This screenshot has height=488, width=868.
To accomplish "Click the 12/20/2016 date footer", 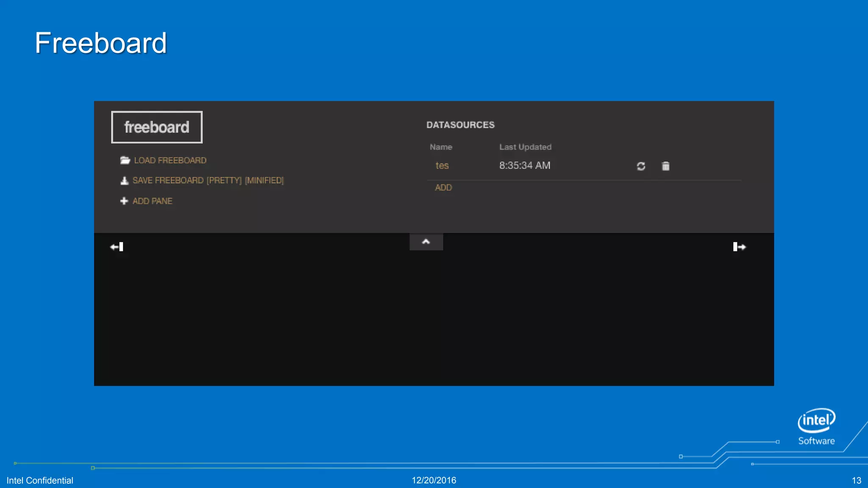I will pos(434,480).
